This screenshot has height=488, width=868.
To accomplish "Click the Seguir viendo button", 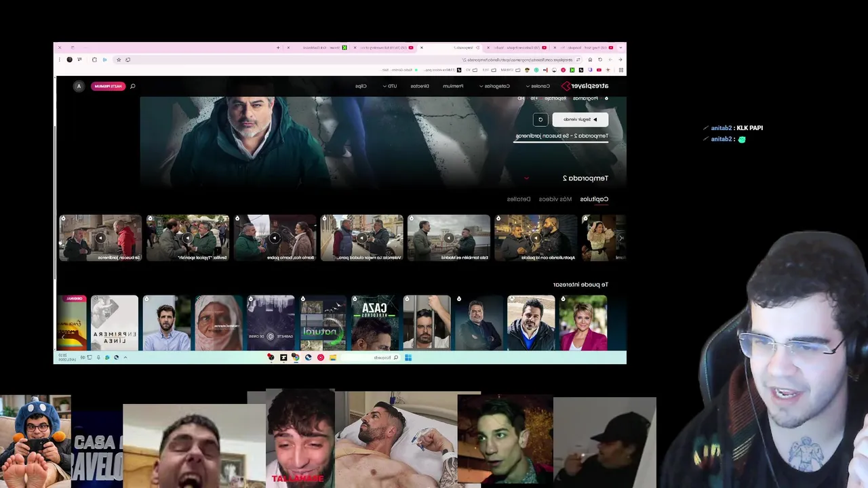I will (580, 119).
